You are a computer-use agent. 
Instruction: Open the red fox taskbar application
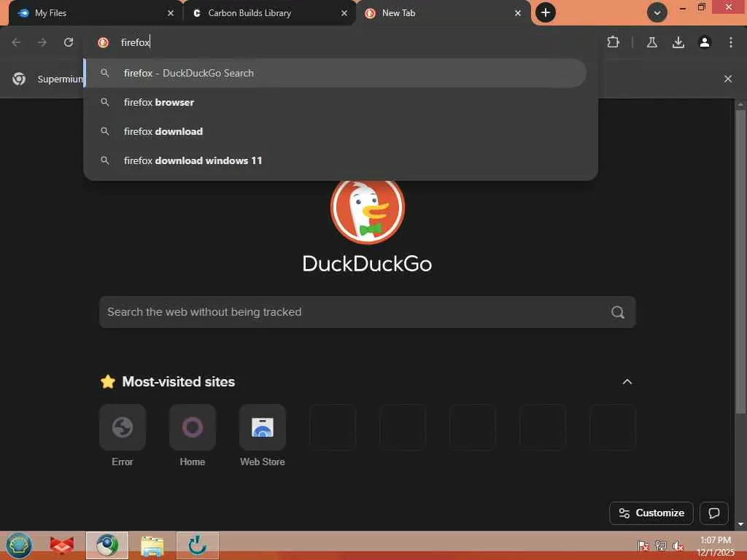coord(62,545)
